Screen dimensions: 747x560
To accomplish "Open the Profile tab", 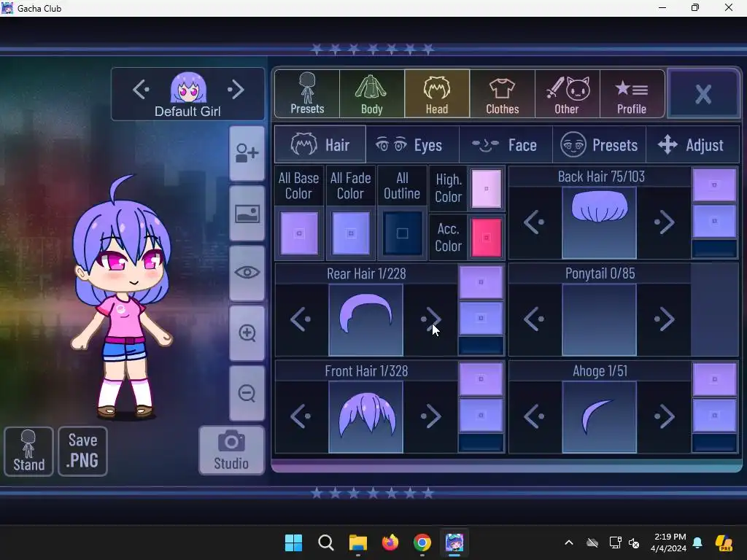I will [x=632, y=94].
